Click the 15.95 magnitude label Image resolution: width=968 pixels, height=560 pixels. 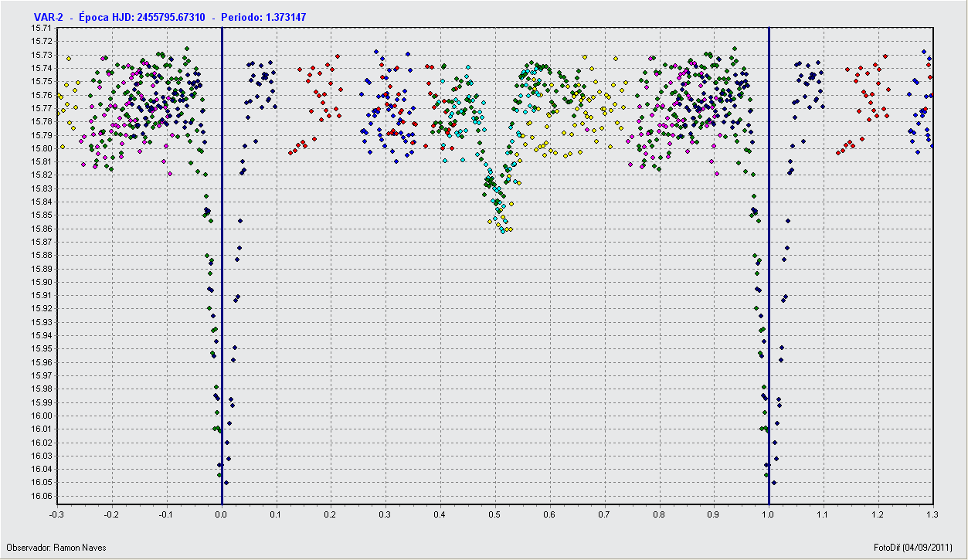42,349
